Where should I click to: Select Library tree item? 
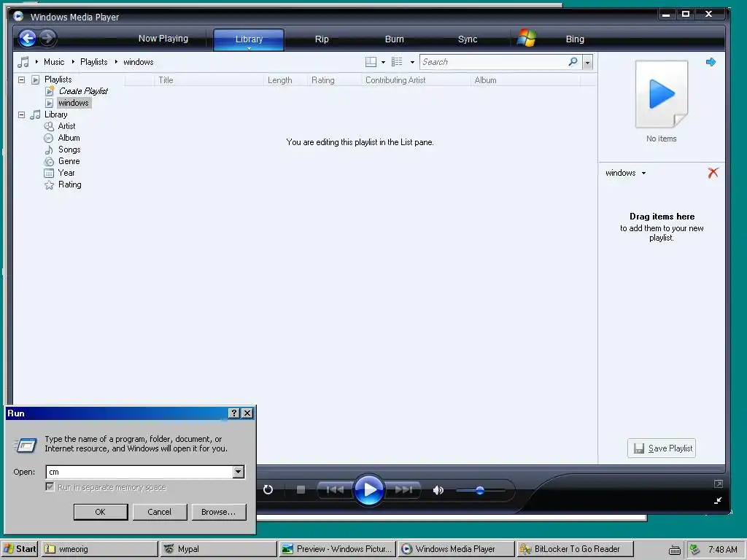(56, 114)
